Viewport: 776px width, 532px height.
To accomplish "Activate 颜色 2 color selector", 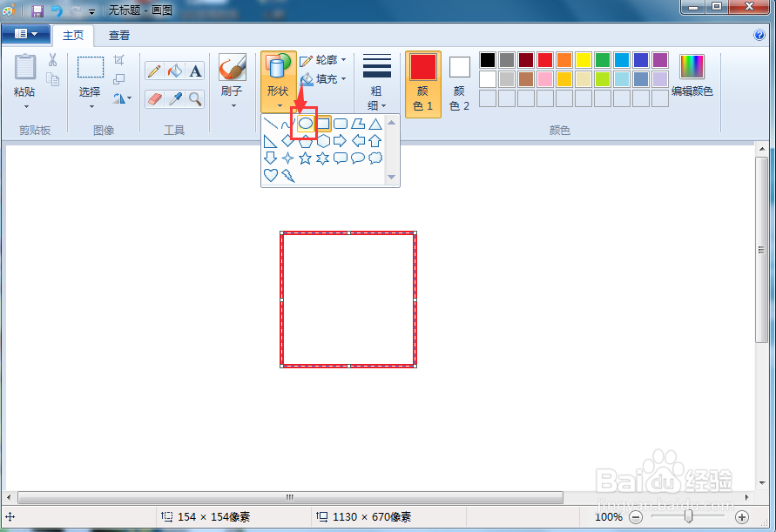I will (459, 84).
